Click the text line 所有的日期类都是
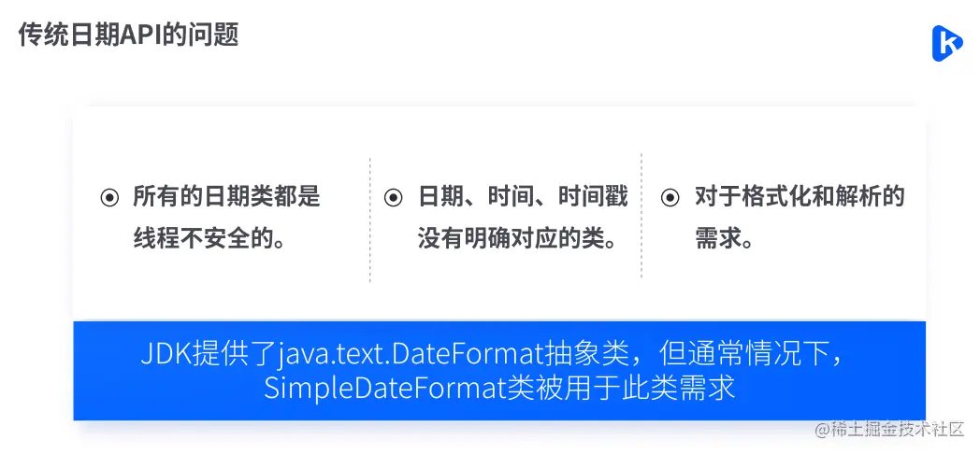Viewport: 980px width, 454px height. (226, 197)
